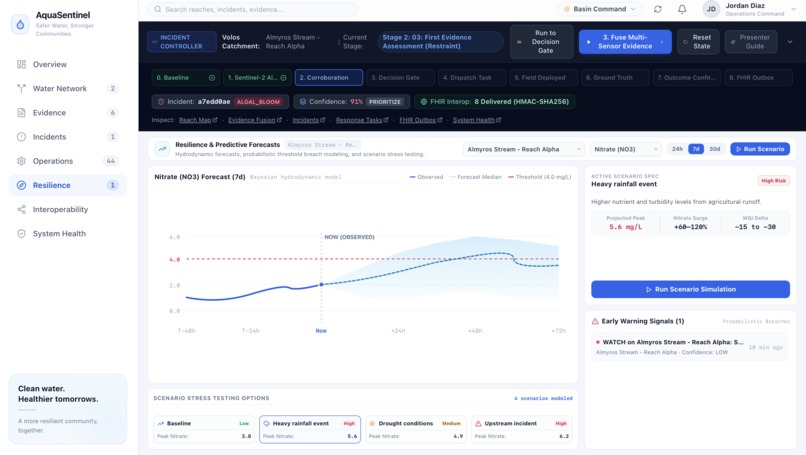Select the 30d time range
This screenshot has height=455, width=806.
[x=715, y=149]
